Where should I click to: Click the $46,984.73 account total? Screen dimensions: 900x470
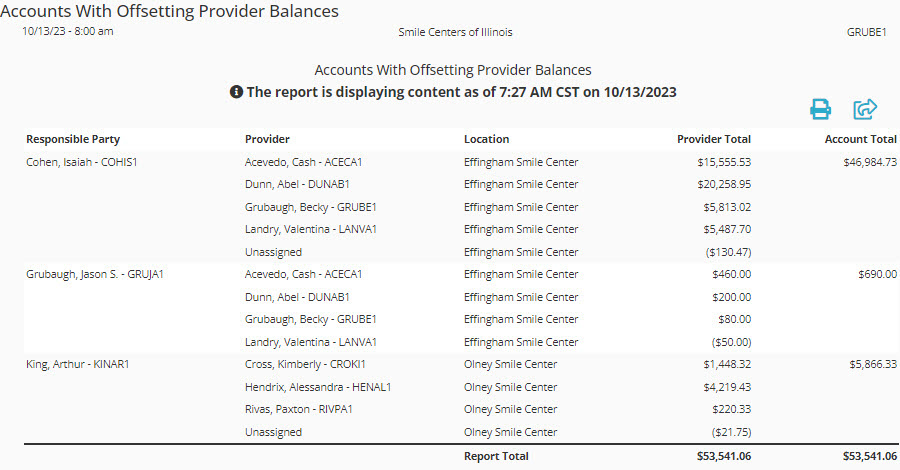(x=870, y=162)
